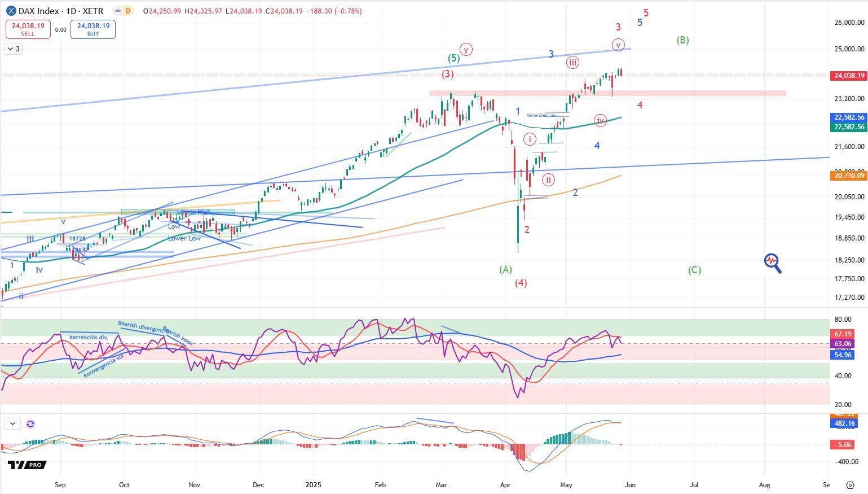Click the SELL 24,038.19 button
This screenshot has height=494, width=868.
point(28,29)
